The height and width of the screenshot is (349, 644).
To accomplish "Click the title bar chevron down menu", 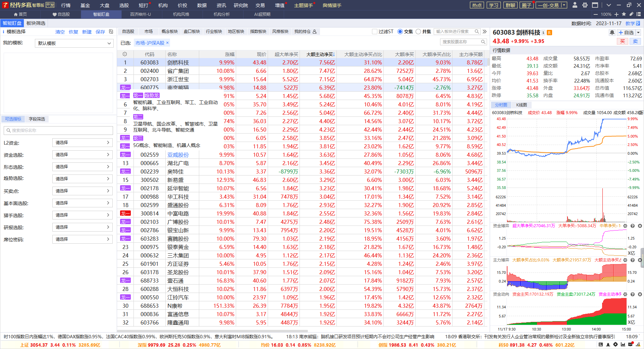I will pos(609,5).
